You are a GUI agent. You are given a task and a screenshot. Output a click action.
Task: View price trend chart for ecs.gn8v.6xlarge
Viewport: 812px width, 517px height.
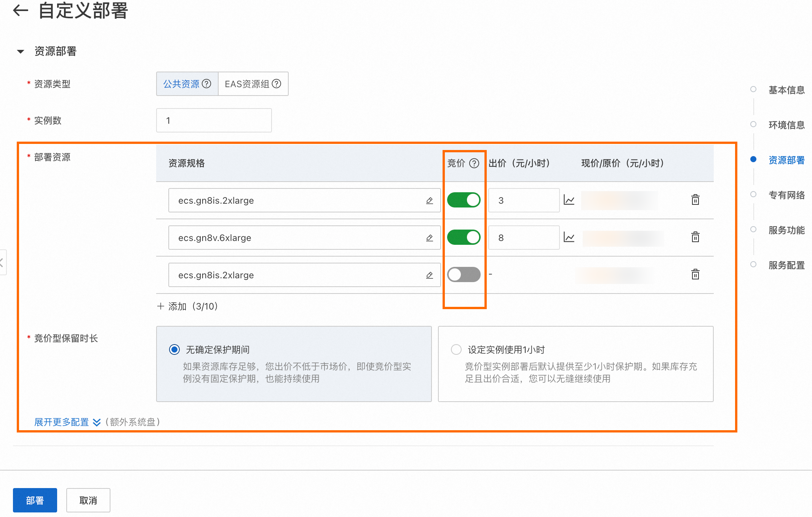coord(569,237)
